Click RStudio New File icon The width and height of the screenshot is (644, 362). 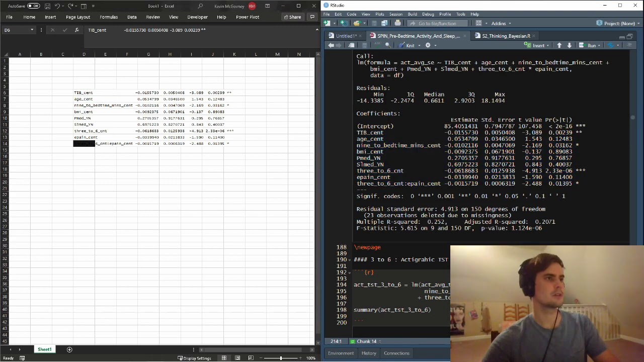coord(328,23)
